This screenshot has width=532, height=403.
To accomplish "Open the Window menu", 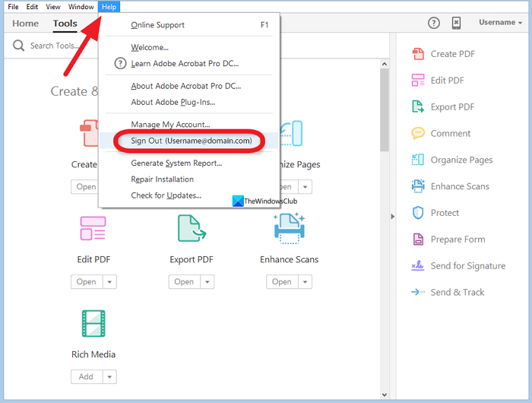I will (81, 6).
